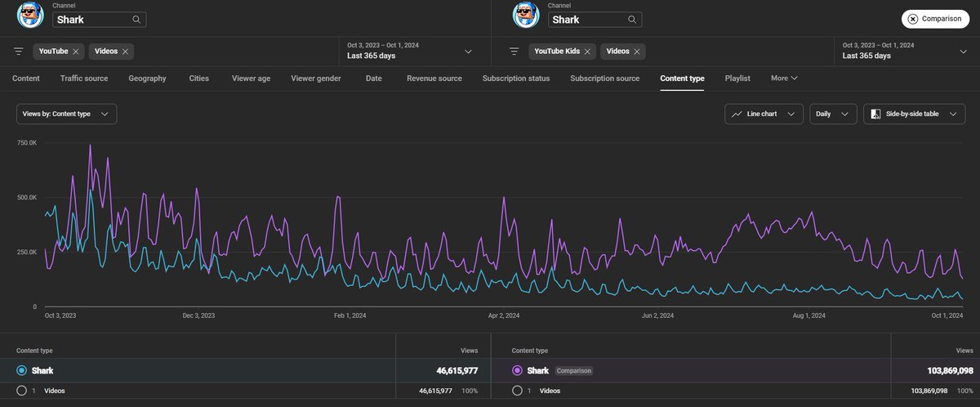Click the right Shark channel avatar
The image size is (980, 407).
(526, 15)
